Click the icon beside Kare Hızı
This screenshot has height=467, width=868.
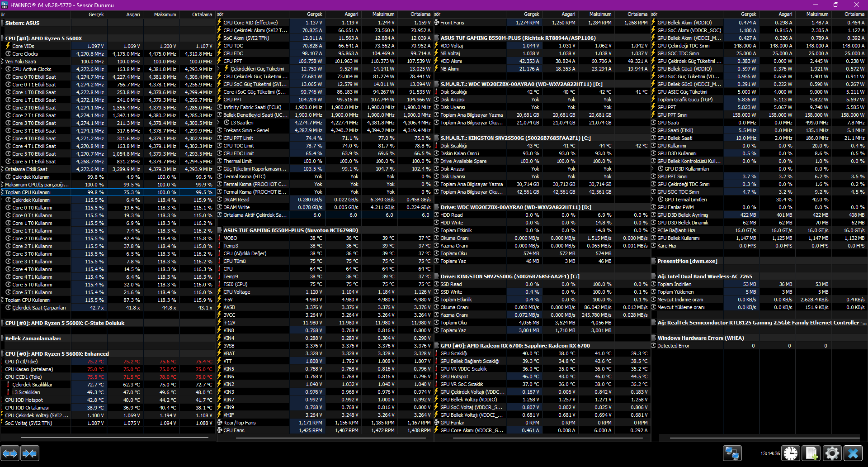pos(654,246)
